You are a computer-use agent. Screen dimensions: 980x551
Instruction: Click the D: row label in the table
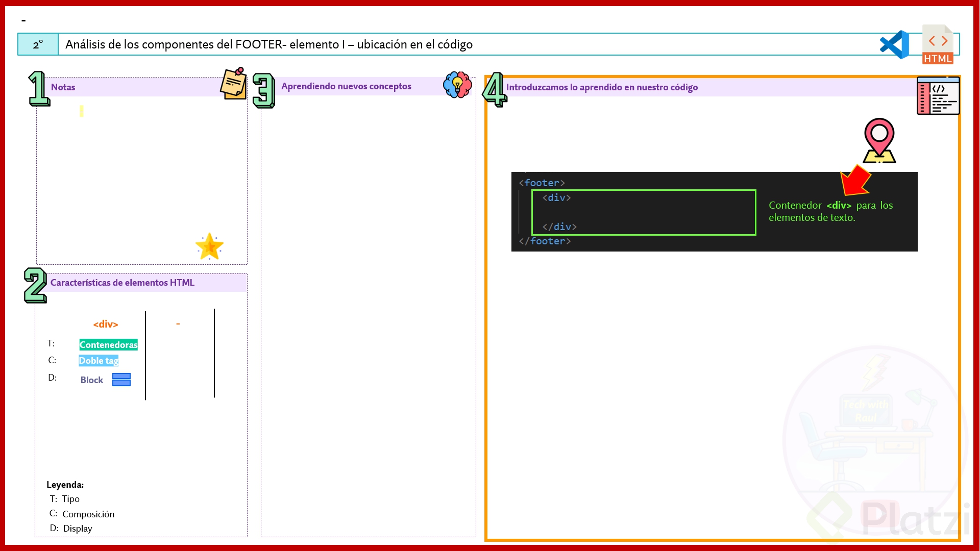pos(53,378)
